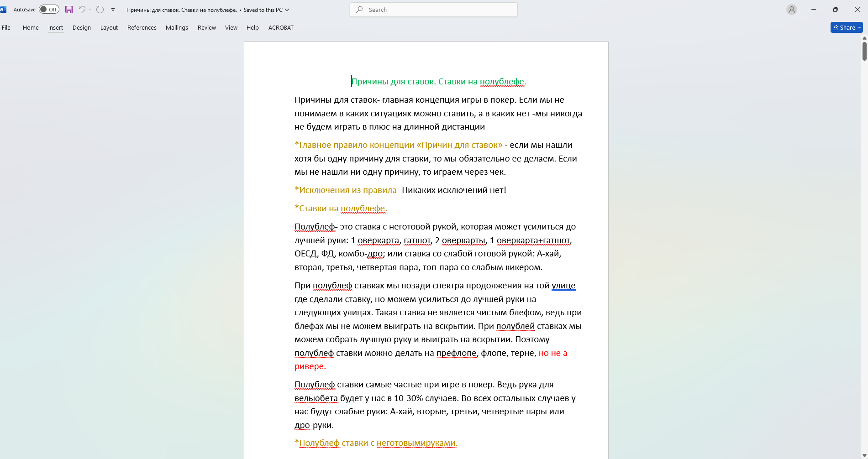Click the phrase '10-30% случаев' in the document
This screenshot has height=459, width=868.
[426, 398]
